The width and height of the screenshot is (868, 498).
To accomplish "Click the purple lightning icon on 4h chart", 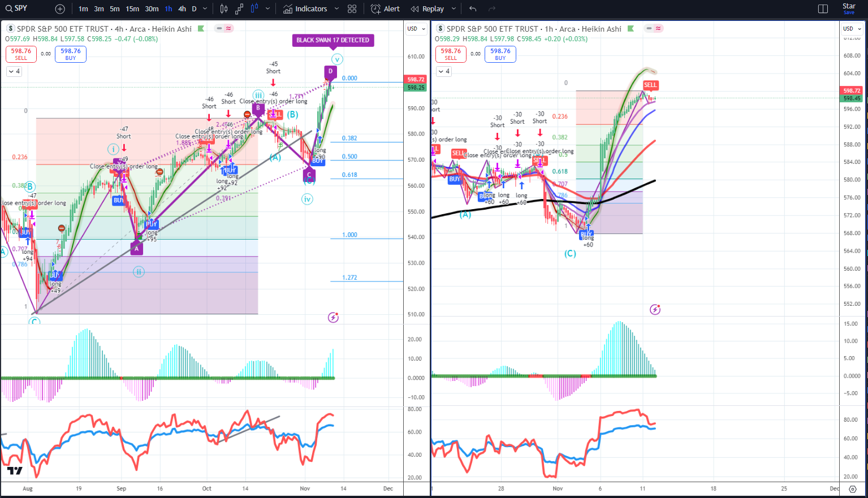I will click(x=333, y=317).
